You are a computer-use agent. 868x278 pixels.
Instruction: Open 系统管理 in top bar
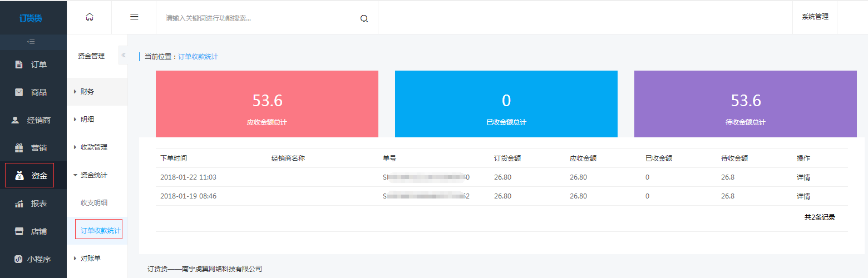coord(815,17)
